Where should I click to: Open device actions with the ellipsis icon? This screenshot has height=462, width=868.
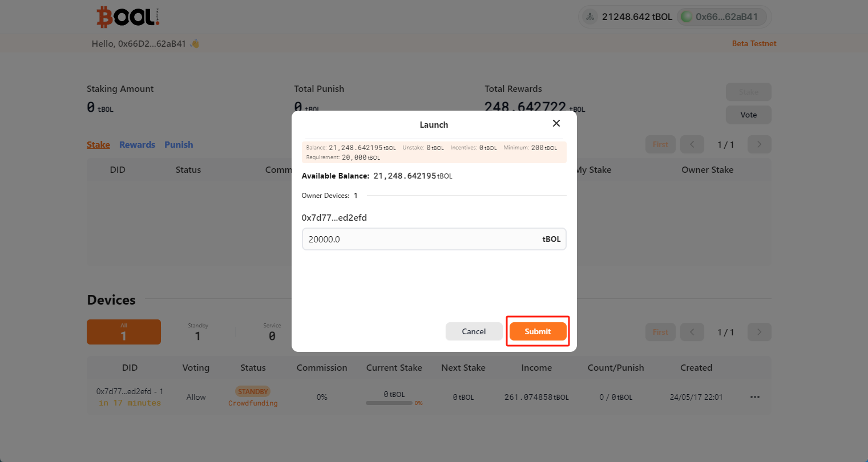point(755,396)
